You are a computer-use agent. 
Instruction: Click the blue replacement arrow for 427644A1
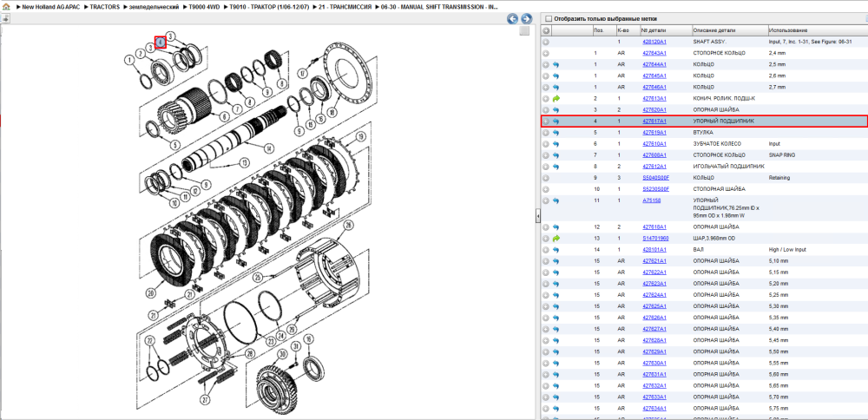(556, 64)
